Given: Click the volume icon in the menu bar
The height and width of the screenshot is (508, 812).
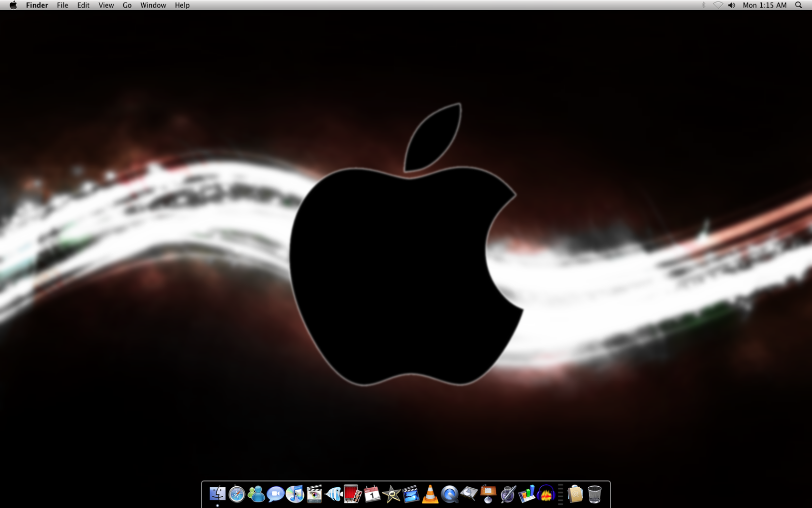Looking at the screenshot, I should [731, 5].
